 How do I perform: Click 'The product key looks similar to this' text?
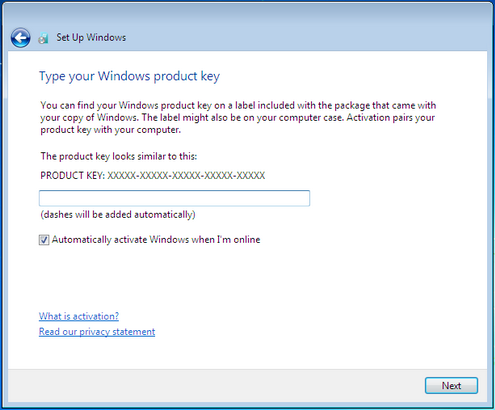(x=119, y=156)
